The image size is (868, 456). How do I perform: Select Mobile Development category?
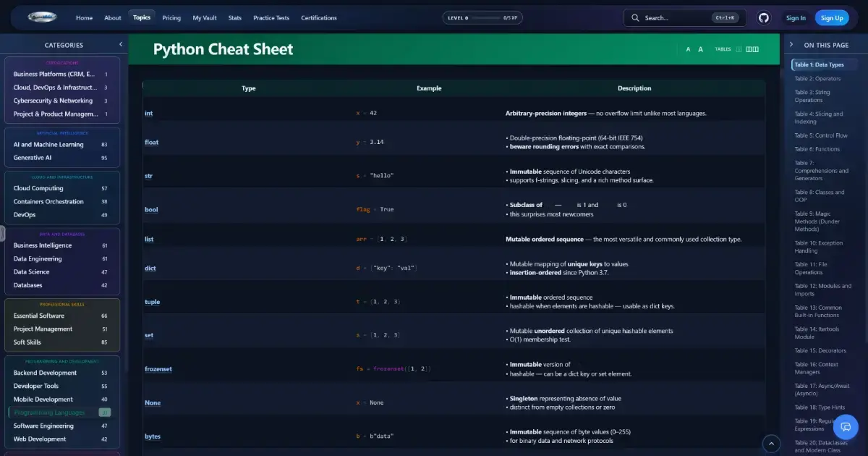[62, 400]
